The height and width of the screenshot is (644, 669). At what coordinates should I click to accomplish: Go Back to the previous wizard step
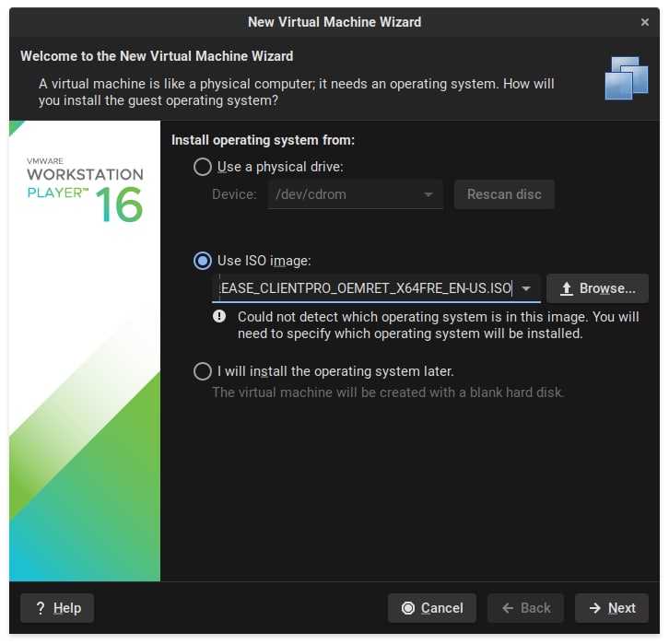click(525, 608)
